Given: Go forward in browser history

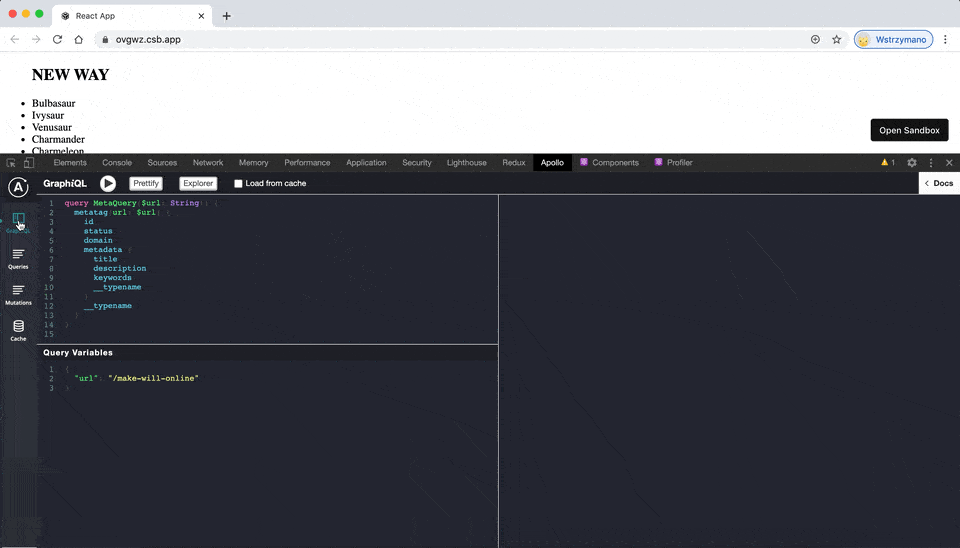Looking at the screenshot, I should coord(36,39).
